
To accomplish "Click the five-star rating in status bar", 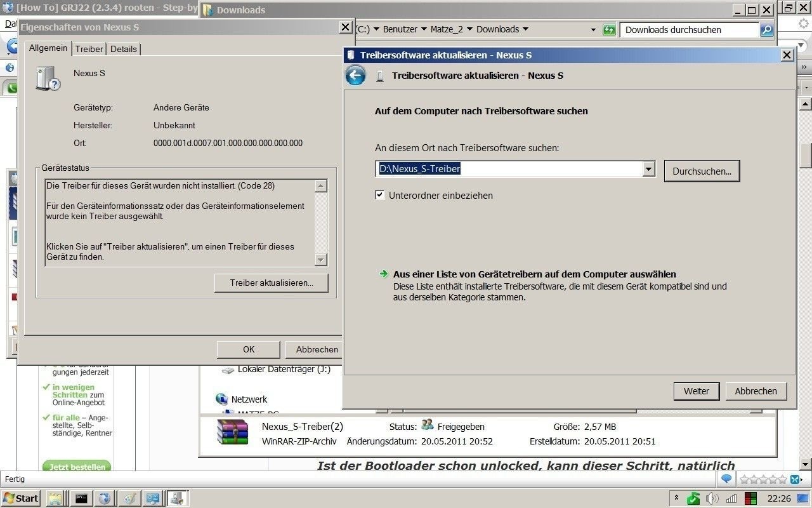I will pyautogui.click(x=763, y=479).
